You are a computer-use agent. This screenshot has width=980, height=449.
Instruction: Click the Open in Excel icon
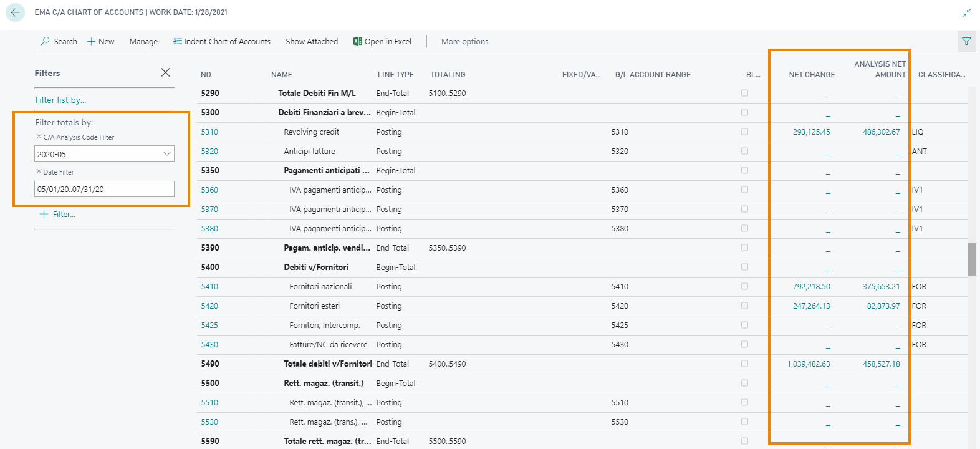tap(358, 41)
